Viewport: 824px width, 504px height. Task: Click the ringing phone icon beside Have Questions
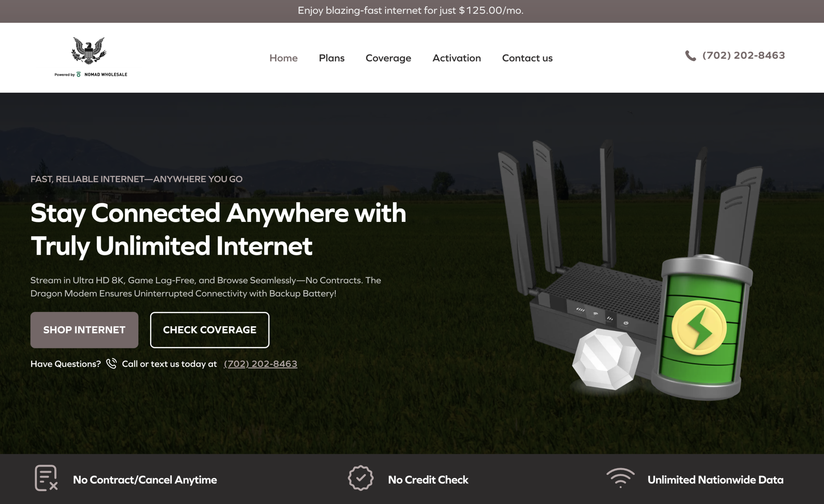[x=111, y=364]
